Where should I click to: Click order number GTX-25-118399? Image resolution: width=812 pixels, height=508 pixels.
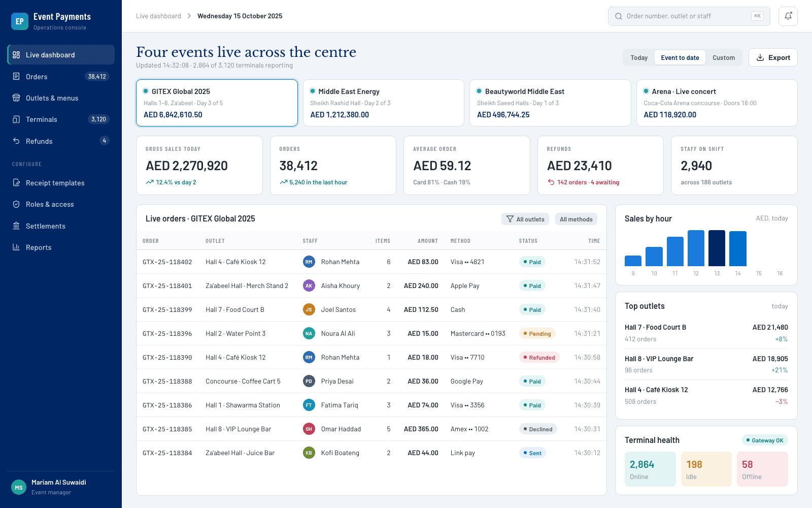click(167, 310)
